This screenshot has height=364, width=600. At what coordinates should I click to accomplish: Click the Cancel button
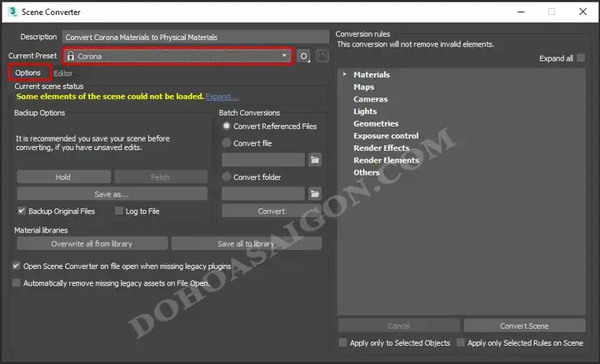[399, 326]
